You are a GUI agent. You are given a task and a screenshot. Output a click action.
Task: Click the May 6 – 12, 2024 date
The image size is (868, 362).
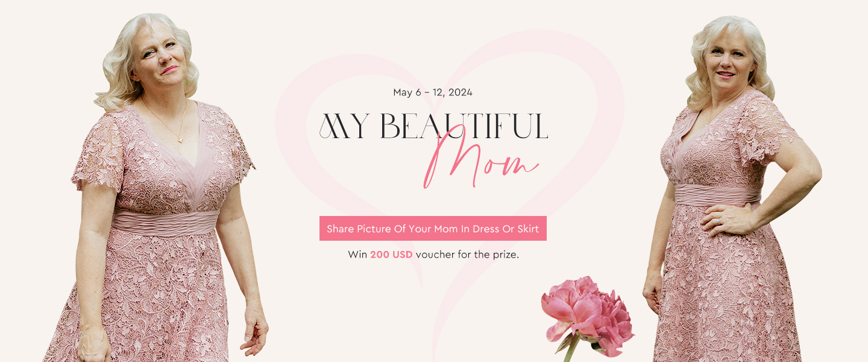(x=433, y=92)
